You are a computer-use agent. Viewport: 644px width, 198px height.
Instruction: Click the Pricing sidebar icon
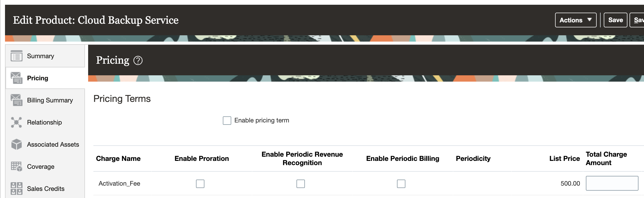16,78
